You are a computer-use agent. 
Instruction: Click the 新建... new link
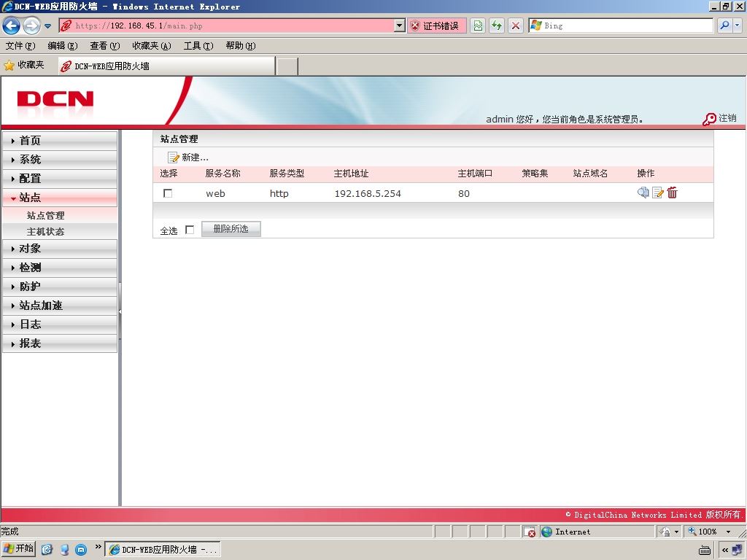coord(195,157)
